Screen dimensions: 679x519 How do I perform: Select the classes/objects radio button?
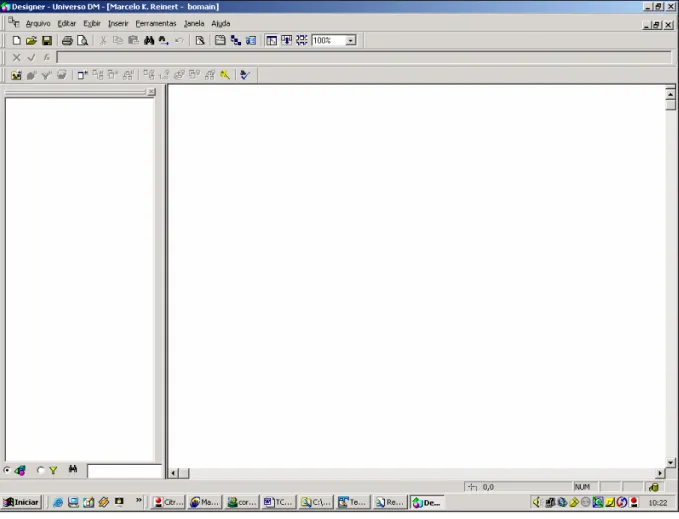point(7,470)
